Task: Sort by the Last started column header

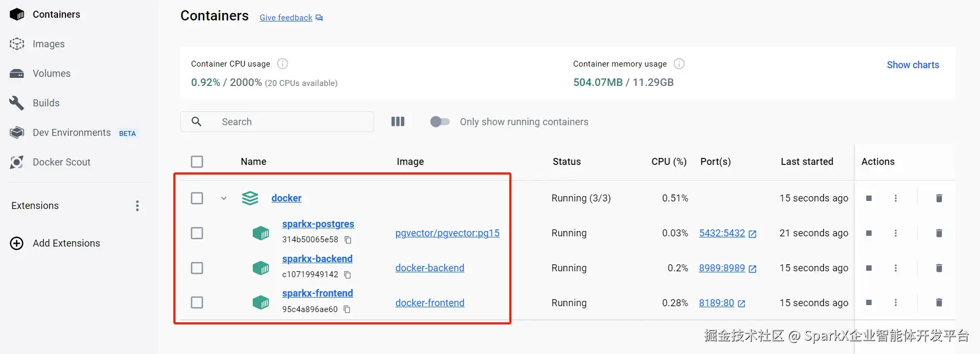Action: click(x=807, y=162)
